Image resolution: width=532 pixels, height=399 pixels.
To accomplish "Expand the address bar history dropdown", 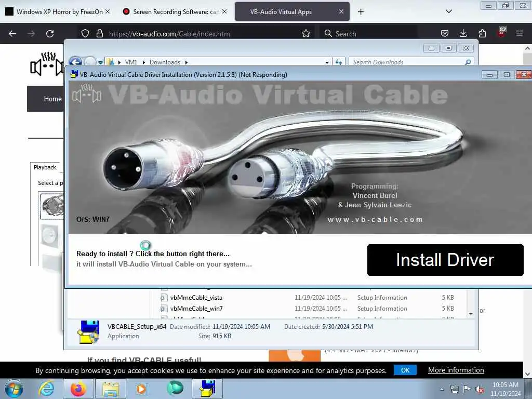I will tap(327, 62).
